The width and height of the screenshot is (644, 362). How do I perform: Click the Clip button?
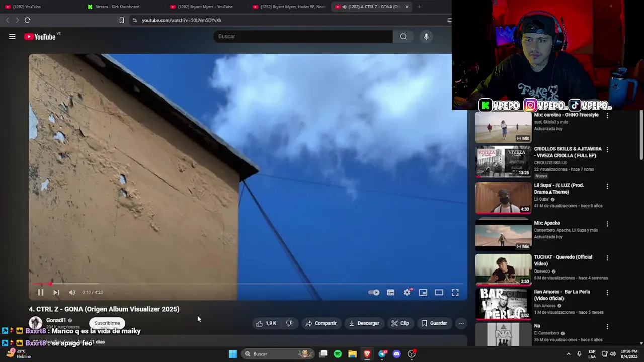click(400, 323)
